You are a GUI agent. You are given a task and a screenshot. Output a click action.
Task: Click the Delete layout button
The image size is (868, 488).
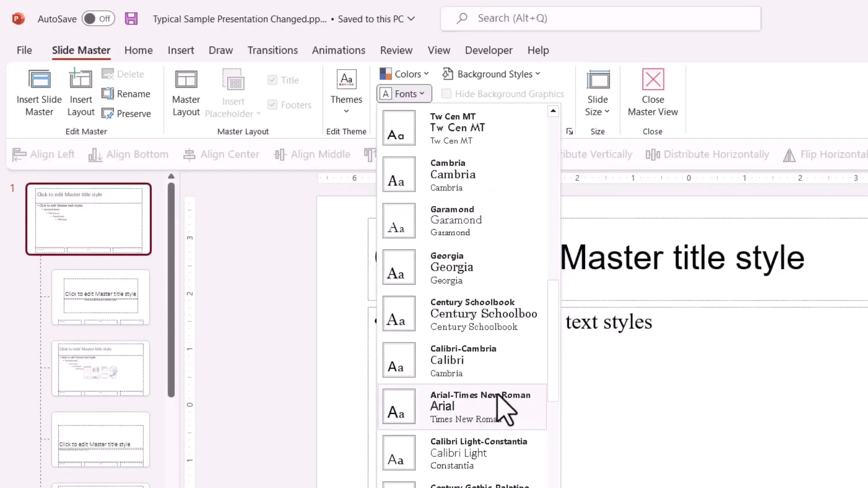point(123,74)
